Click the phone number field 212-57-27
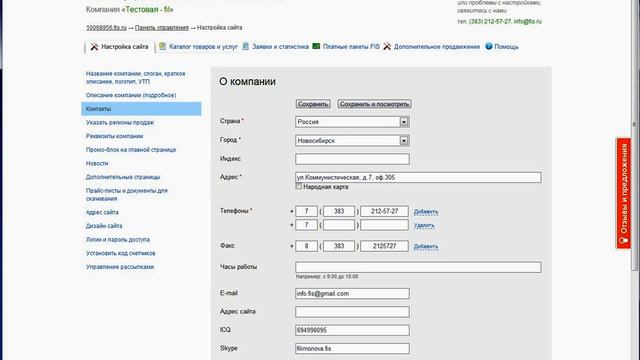The height and width of the screenshot is (360, 640). 384,211
